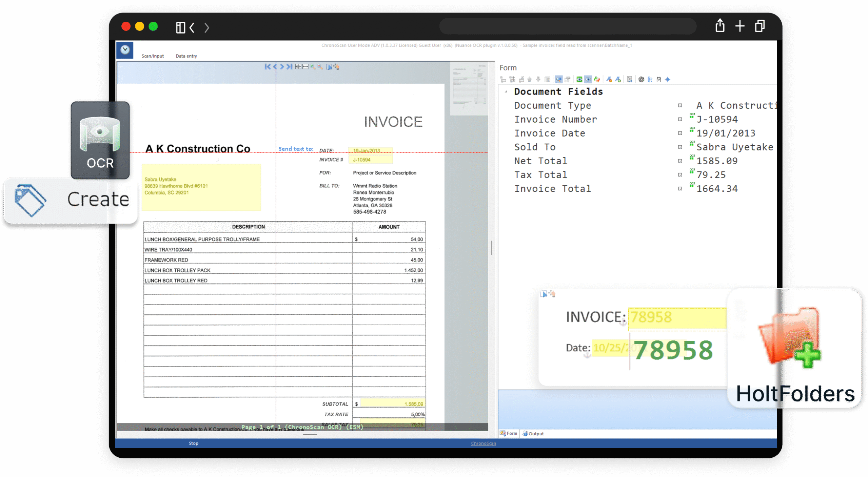Toggle the checkbox beside Net Total field
This screenshot has height=477, width=868.
[680, 161]
